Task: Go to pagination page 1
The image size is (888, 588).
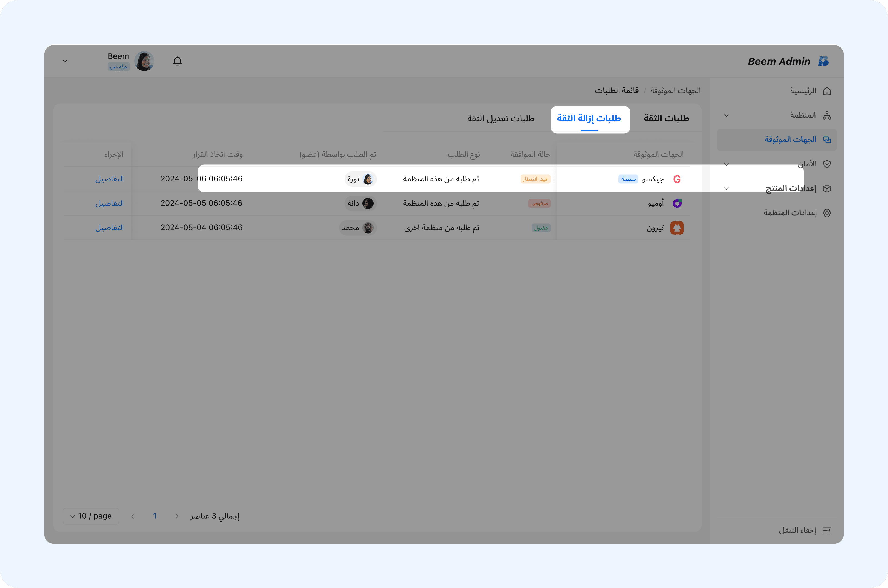Action: 155,516
